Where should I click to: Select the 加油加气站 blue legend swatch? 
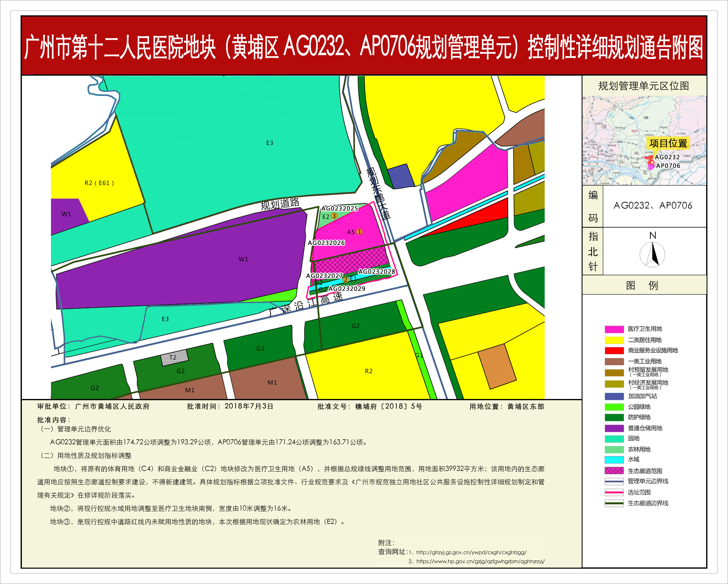tap(614, 396)
